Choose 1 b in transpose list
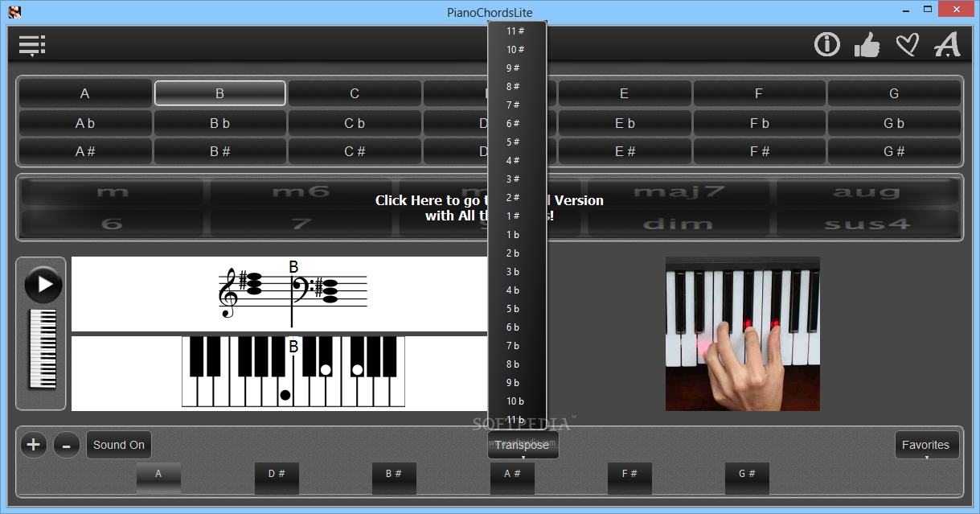The width and height of the screenshot is (980, 514). click(517, 235)
